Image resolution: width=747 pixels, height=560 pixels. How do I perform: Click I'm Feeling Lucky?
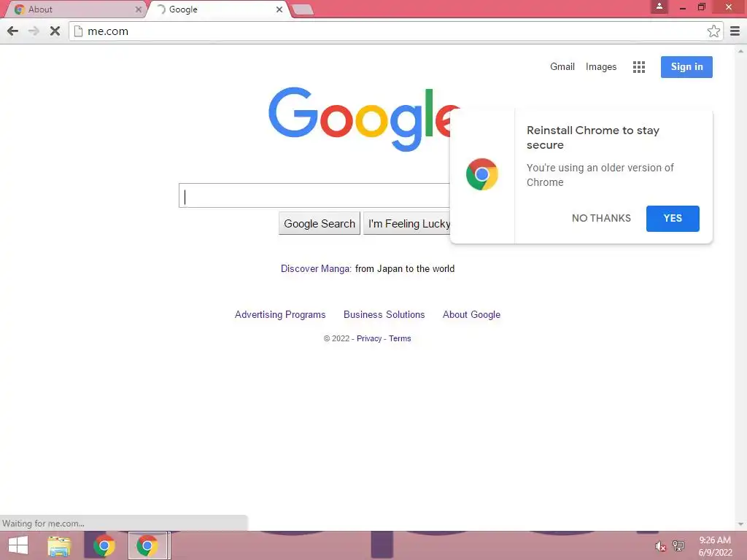(409, 224)
